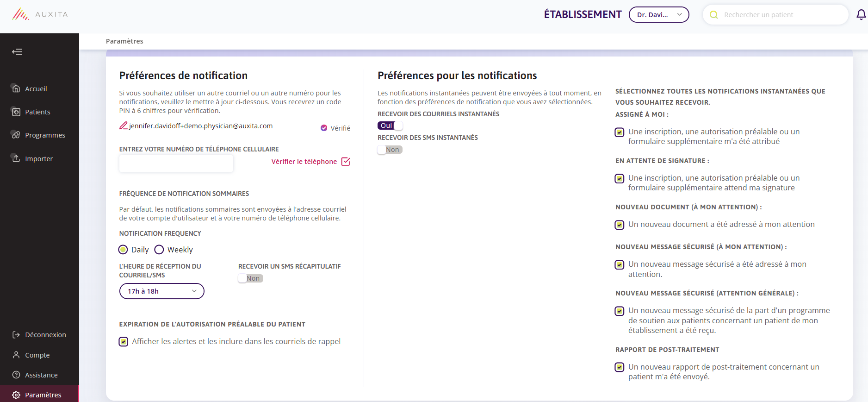Open the notifications bell icon
Viewport: 868px width, 402px height.
pyautogui.click(x=861, y=15)
